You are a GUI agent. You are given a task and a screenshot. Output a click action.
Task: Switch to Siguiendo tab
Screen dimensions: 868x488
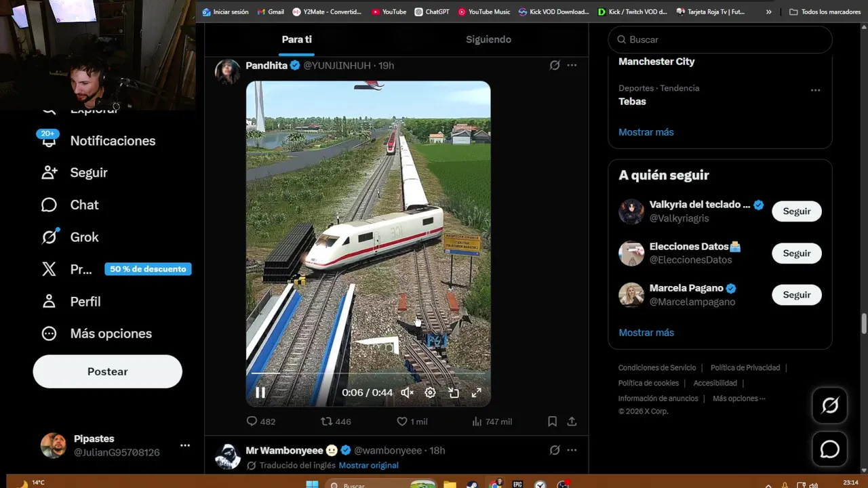click(x=488, y=39)
